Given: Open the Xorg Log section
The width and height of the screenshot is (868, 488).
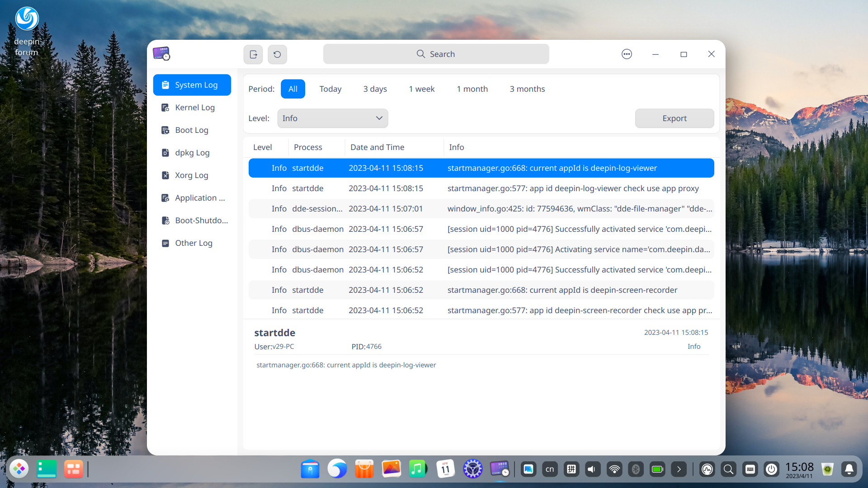Looking at the screenshot, I should (191, 175).
